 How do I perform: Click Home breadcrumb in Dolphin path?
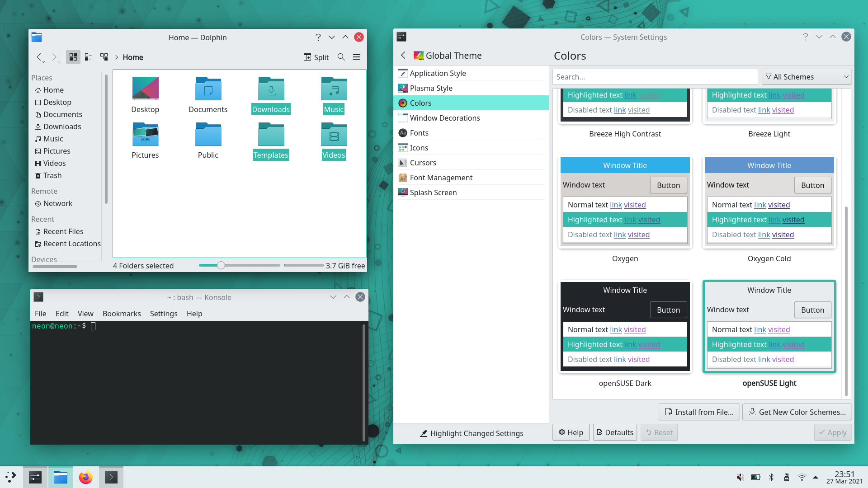pos(133,57)
